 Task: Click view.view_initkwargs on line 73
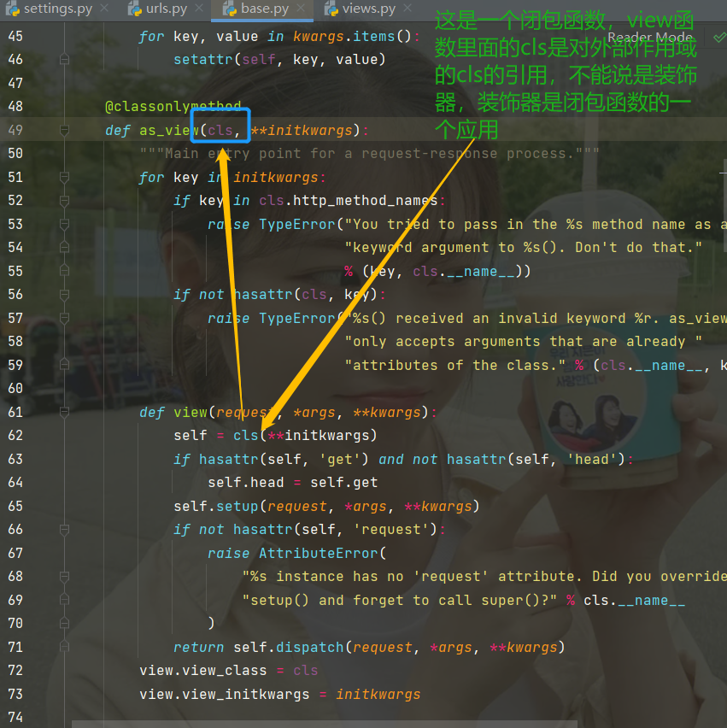(x=224, y=694)
